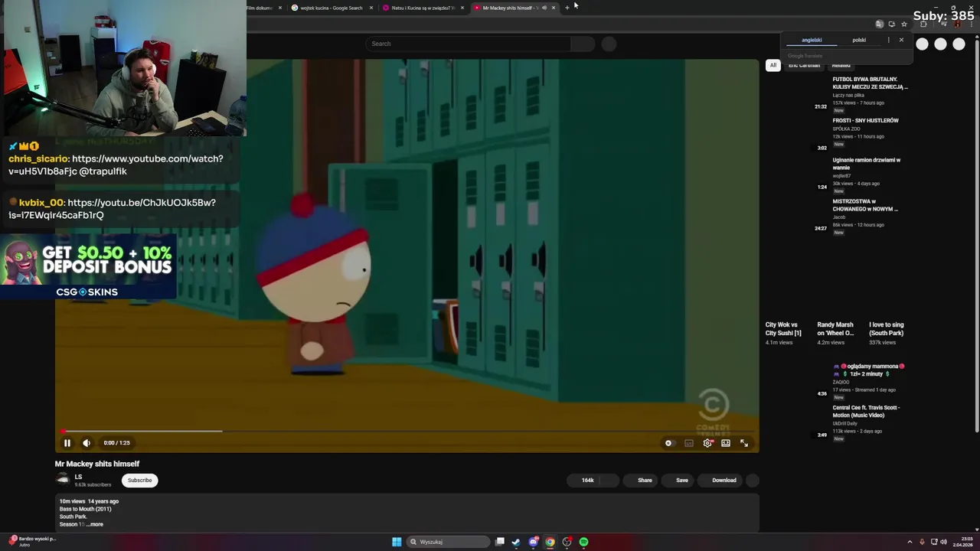
Task: Open Task View on the taskbar
Action: click(x=500, y=542)
